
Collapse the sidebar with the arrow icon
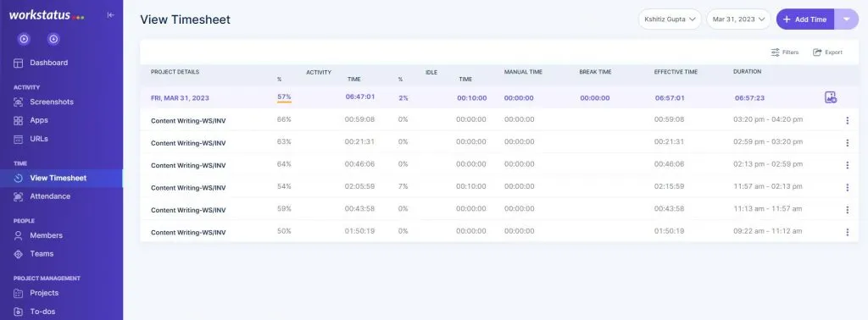[111, 15]
